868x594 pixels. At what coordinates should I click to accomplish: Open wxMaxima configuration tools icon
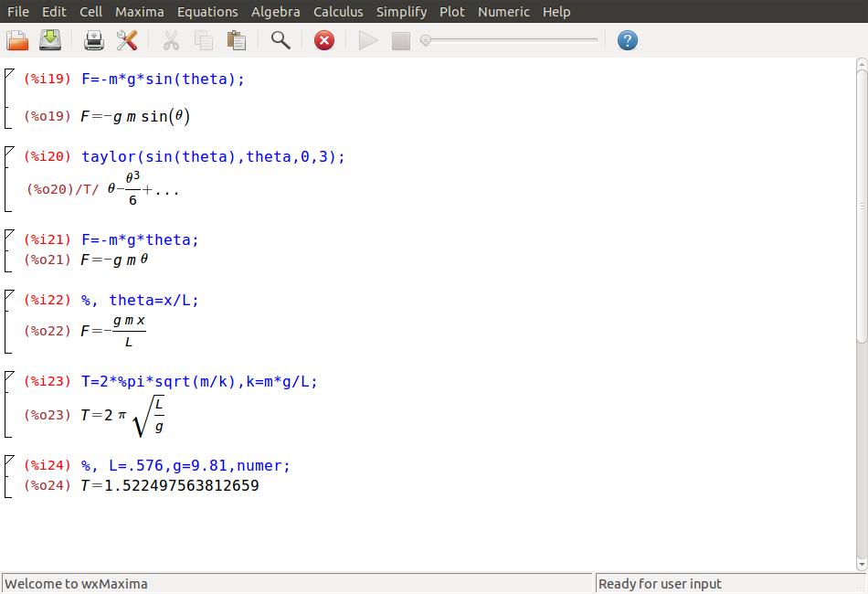127,40
